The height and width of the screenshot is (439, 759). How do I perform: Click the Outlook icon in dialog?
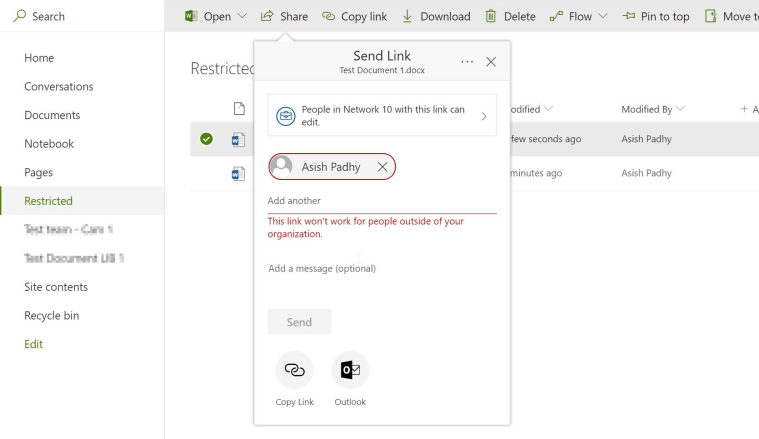(x=350, y=370)
